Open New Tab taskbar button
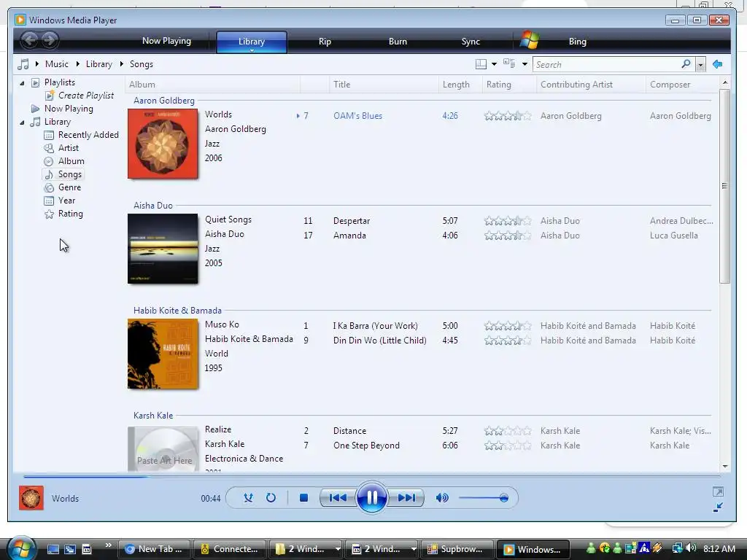Screen dimensions: 747x560 click(x=154, y=549)
